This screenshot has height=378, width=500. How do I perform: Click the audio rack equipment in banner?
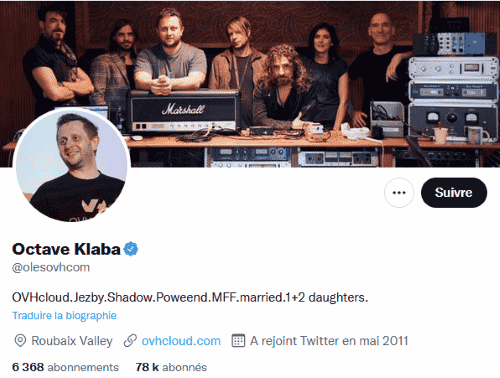click(453, 87)
